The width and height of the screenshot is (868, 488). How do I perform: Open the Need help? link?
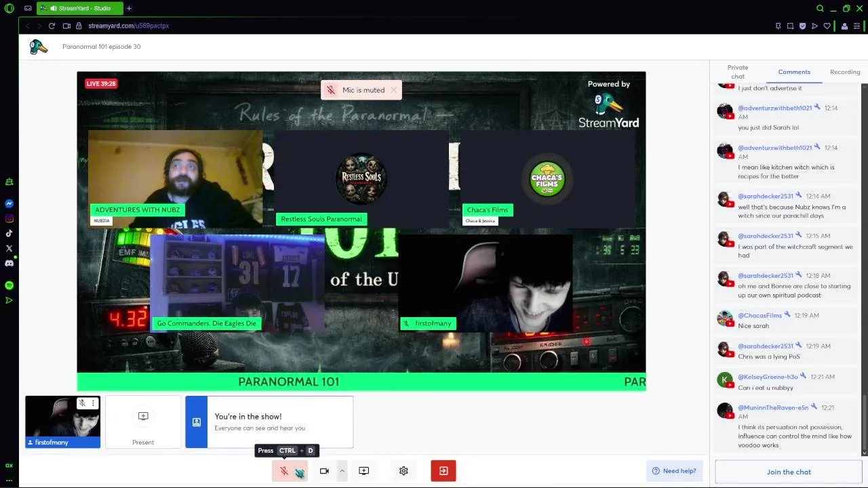674,471
